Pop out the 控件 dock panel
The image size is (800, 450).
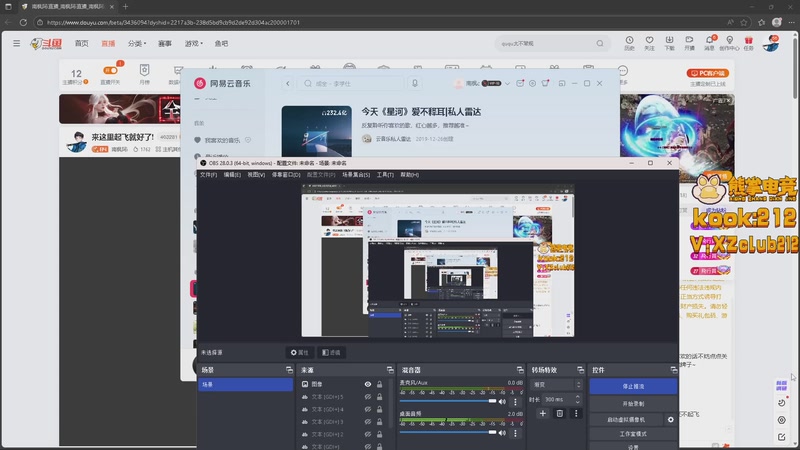[673, 370]
